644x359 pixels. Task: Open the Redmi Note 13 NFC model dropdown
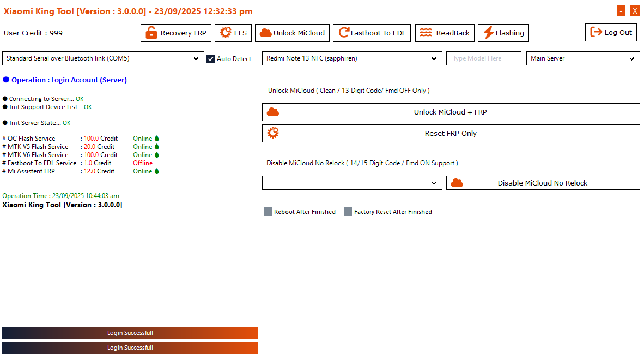tap(435, 58)
